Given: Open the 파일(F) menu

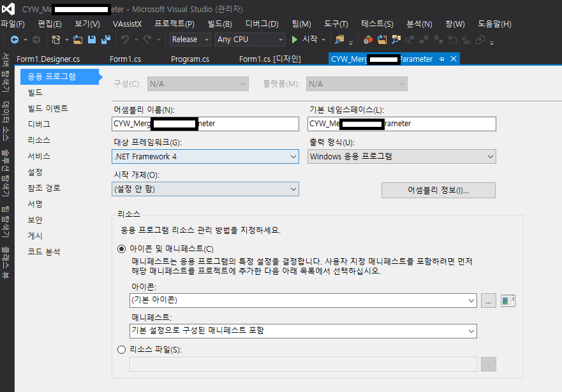Looking at the screenshot, I should [13, 24].
